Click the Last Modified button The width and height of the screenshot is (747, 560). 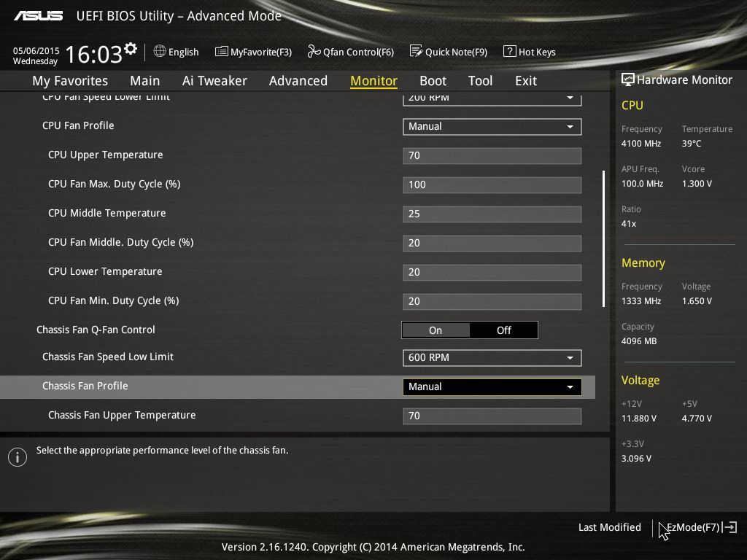tap(609, 527)
